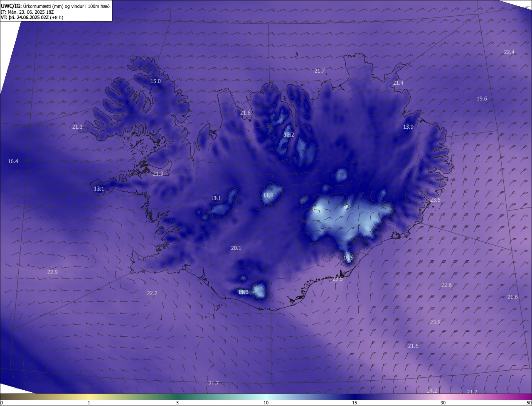This screenshot has width=532, height=406.
Task: Click the 23.8 value label
Action: tap(435, 322)
